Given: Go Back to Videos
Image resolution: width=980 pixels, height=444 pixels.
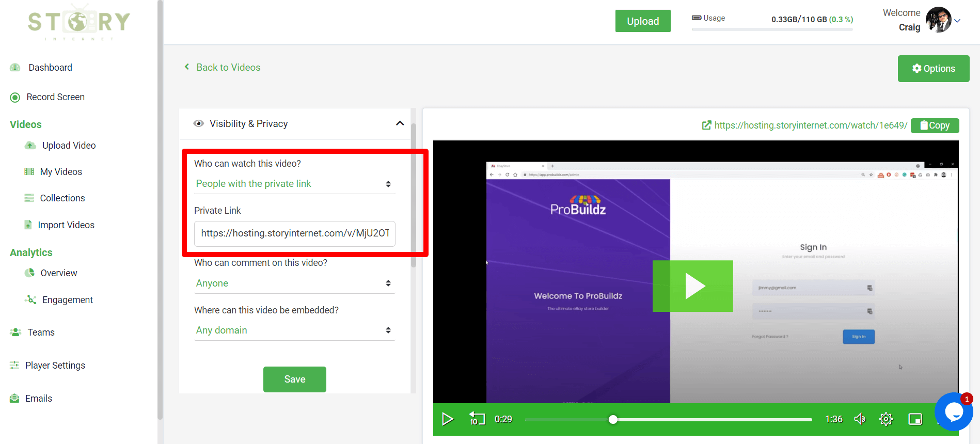Looking at the screenshot, I should pyautogui.click(x=223, y=68).
